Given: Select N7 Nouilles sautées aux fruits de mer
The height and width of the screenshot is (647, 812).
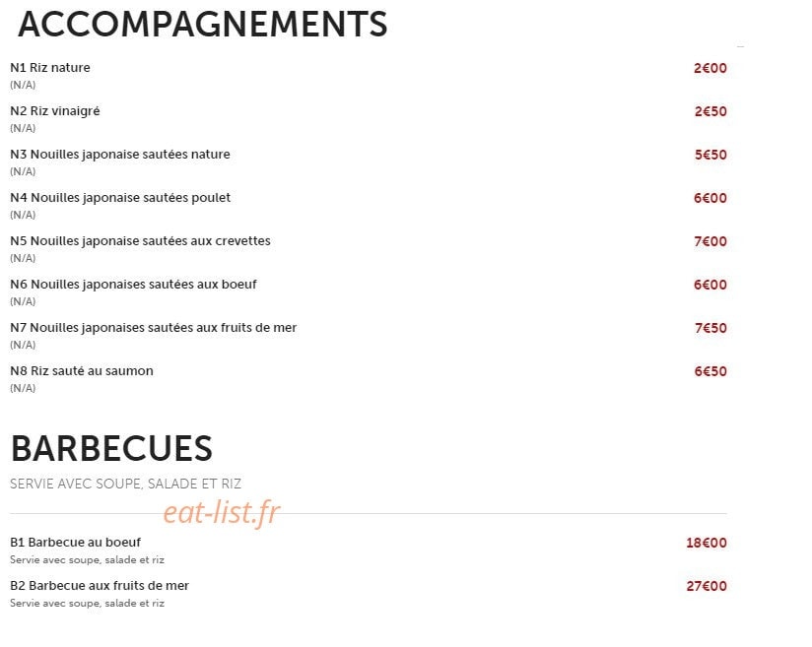Looking at the screenshot, I should coord(154,328).
